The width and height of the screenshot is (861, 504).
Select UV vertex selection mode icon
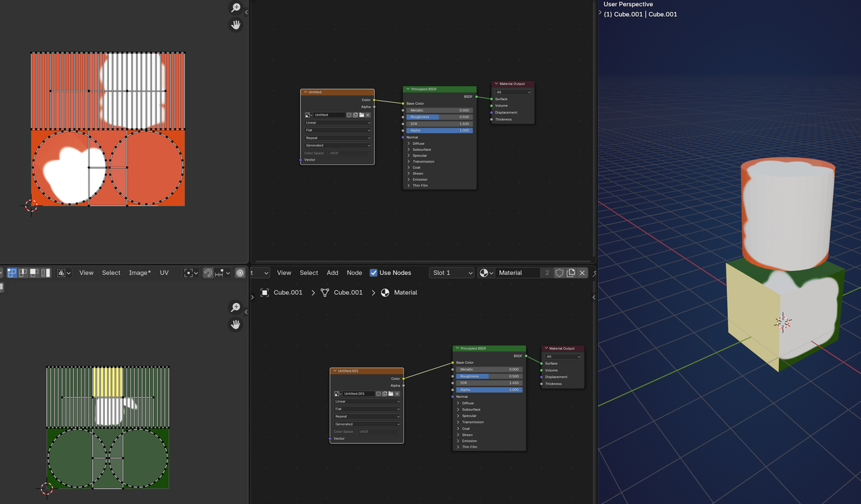12,273
